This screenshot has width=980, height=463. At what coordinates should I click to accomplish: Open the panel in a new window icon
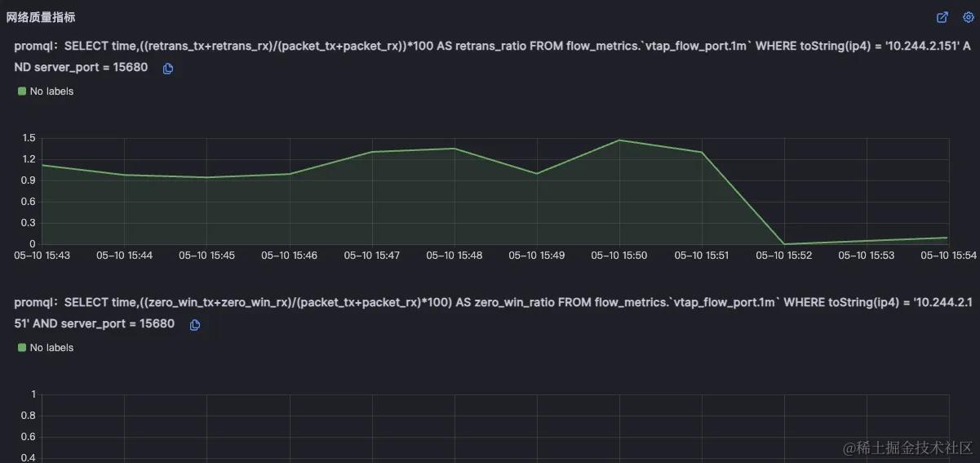click(942, 17)
